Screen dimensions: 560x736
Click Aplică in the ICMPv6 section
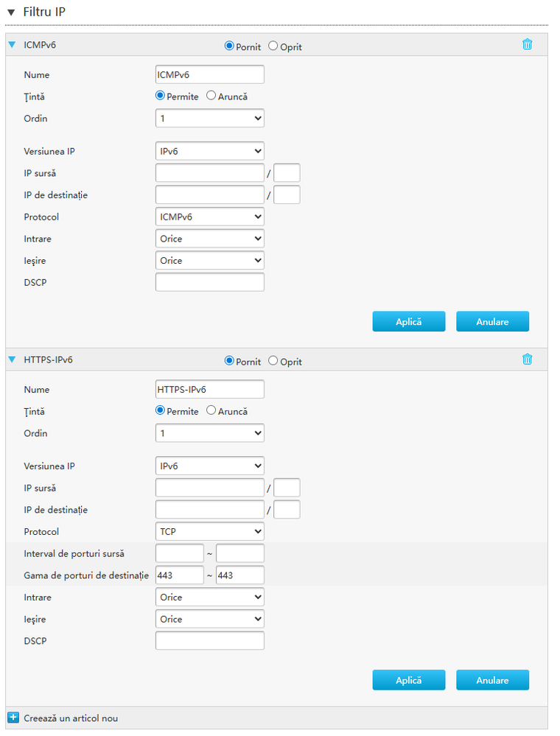coord(408,321)
